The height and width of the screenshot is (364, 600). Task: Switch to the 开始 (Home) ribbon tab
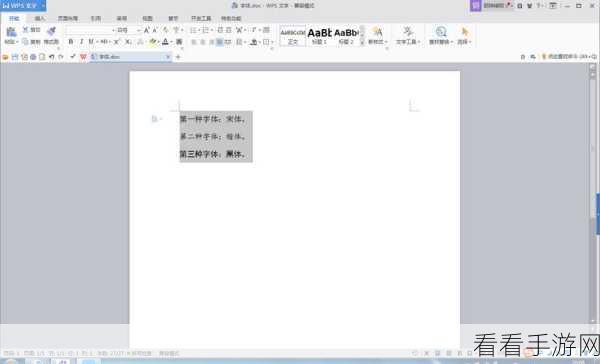tap(14, 18)
